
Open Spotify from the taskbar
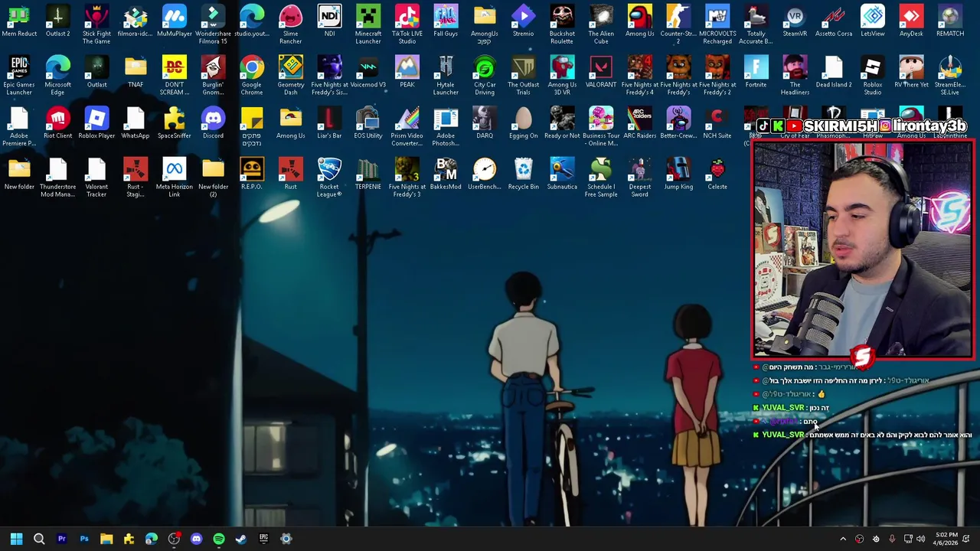[219, 539]
